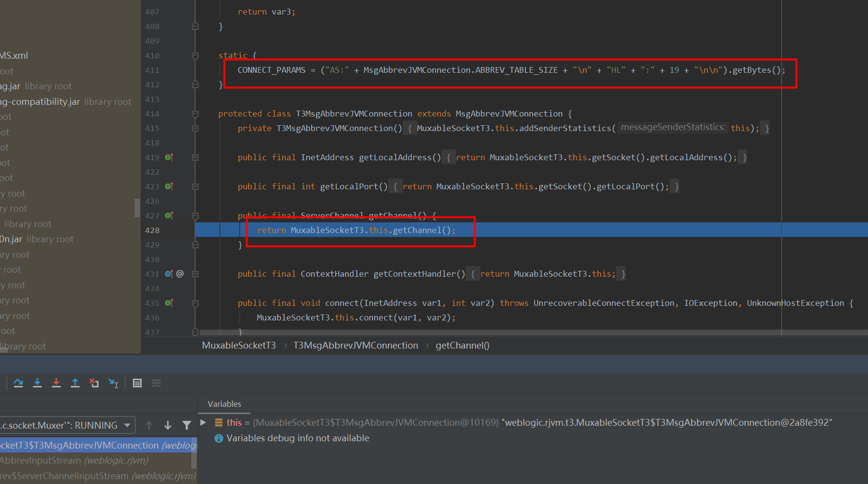Select previous frame with the up arrow

(149, 425)
